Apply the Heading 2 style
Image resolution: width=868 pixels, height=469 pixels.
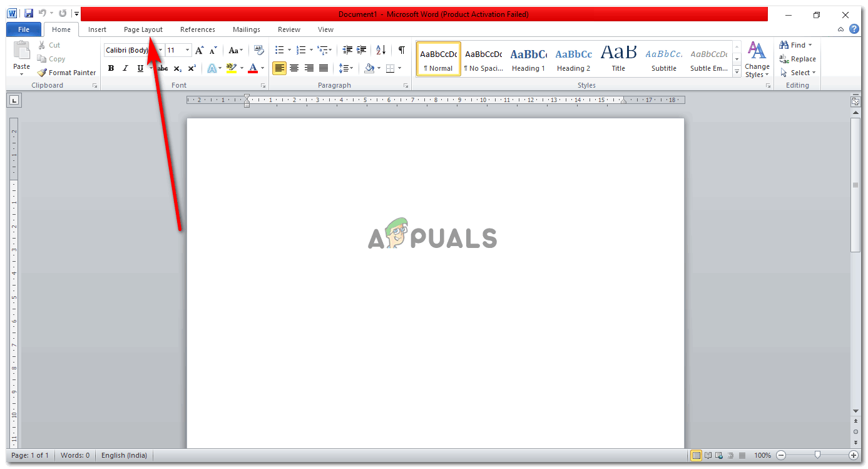tap(573, 59)
